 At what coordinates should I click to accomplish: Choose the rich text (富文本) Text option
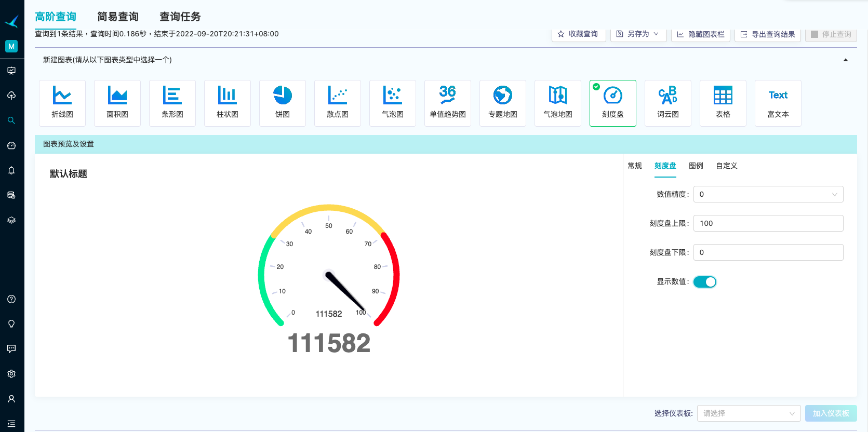[x=778, y=103]
